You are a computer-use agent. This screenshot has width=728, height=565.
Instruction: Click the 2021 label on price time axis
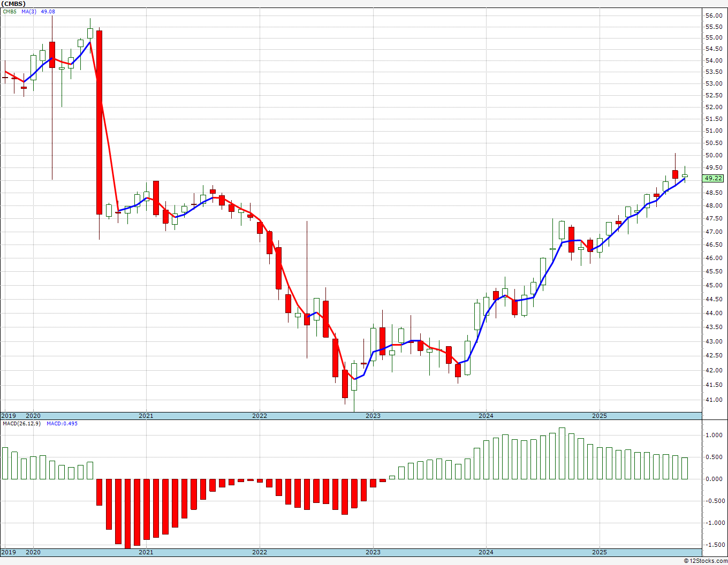(146, 416)
